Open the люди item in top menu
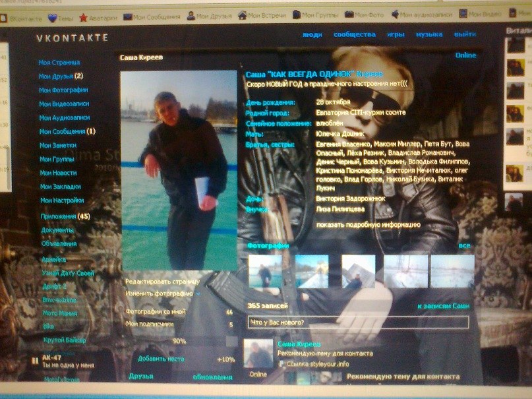 [x=312, y=34]
